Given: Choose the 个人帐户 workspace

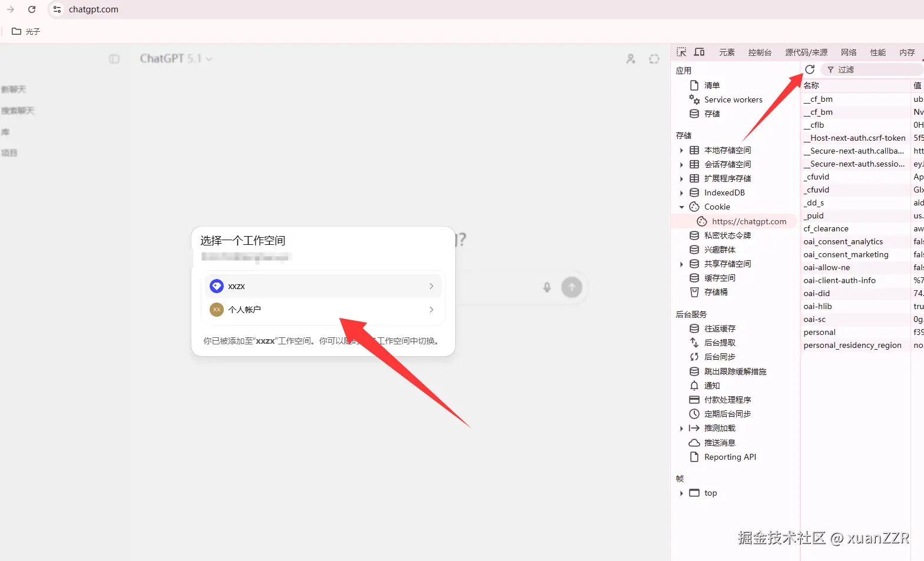Looking at the screenshot, I should [x=323, y=310].
